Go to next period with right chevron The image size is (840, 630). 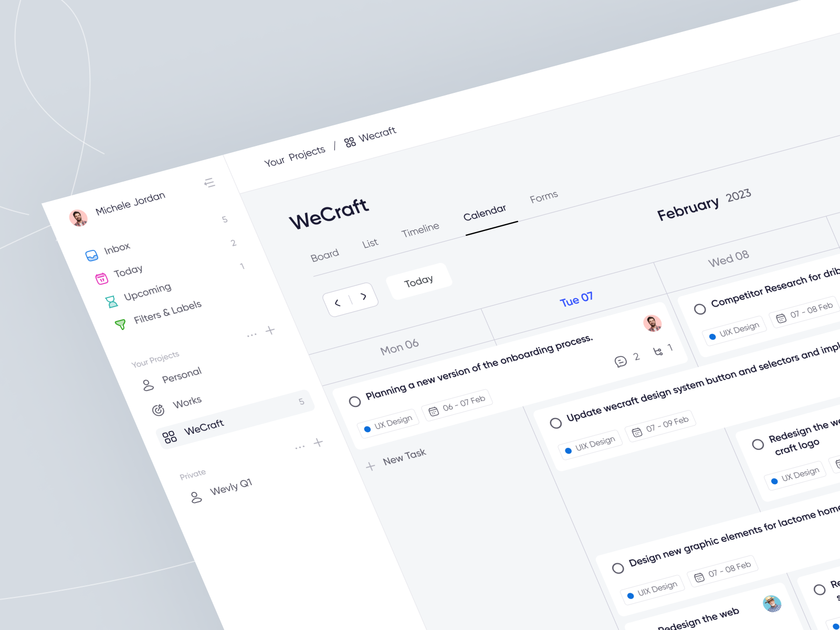coord(363,297)
